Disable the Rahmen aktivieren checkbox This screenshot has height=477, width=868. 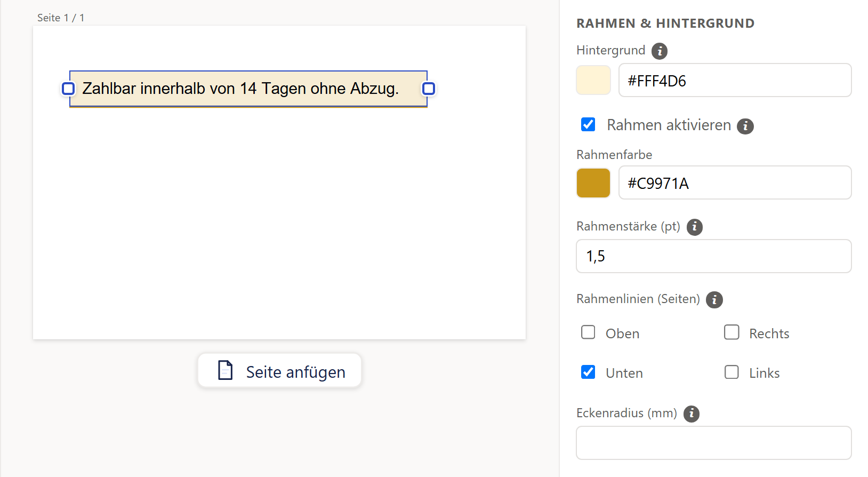pos(588,124)
